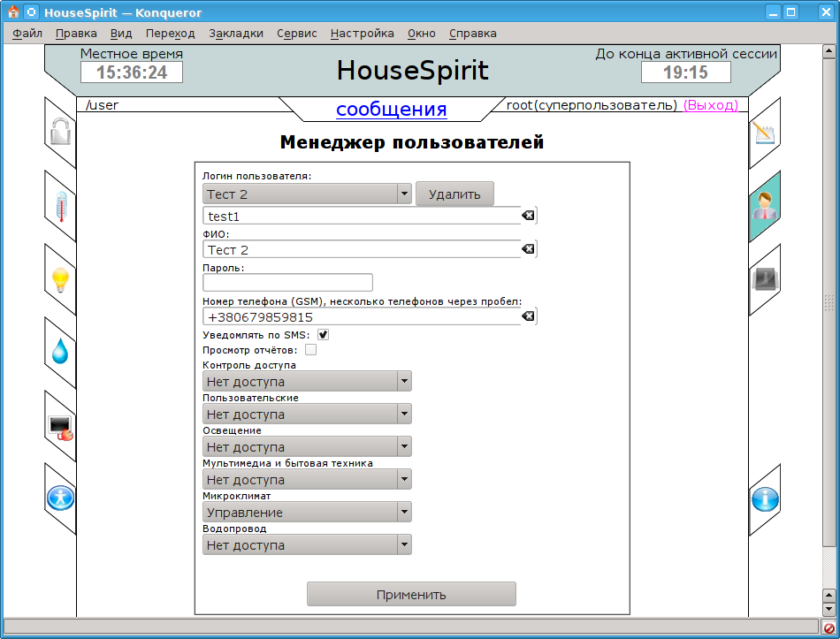Click the thermometer microclimate icon

coord(60,207)
